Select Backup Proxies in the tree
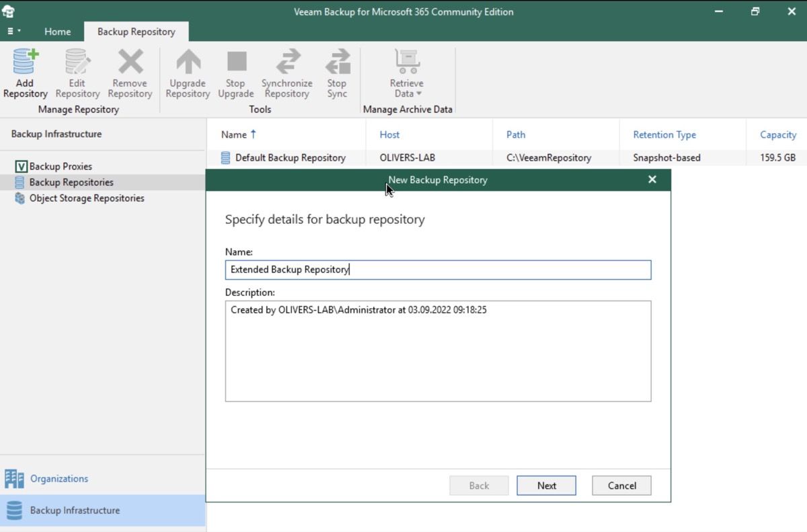807x532 pixels. pyautogui.click(x=61, y=166)
